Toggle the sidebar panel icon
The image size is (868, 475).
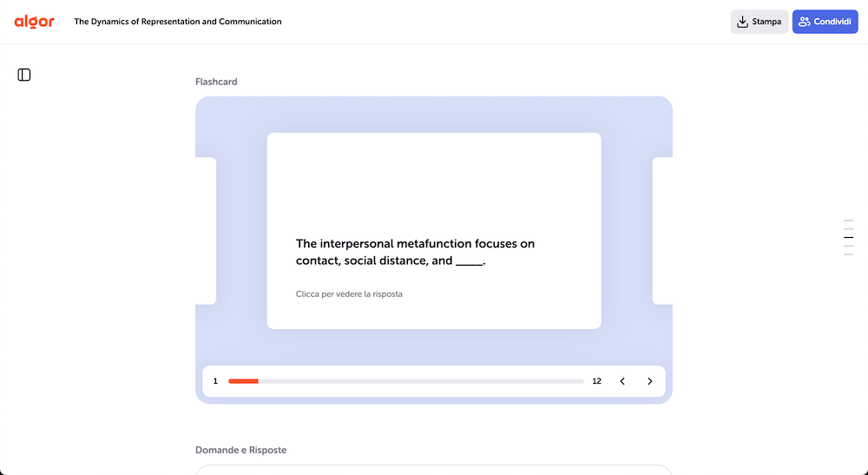[23, 75]
